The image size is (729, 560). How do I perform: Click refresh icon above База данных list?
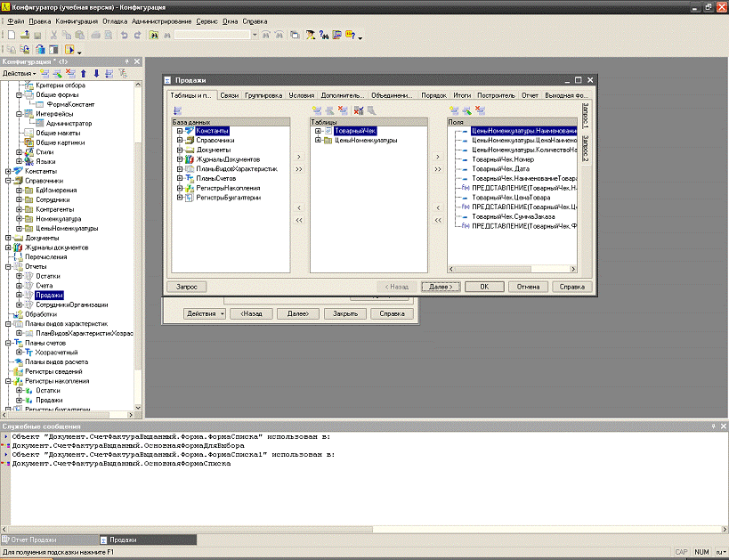pos(177,110)
